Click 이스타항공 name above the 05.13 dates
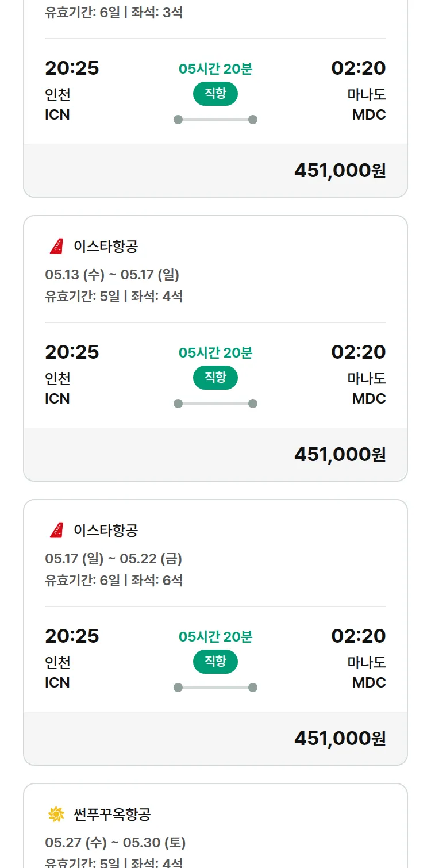Image resolution: width=431 pixels, height=868 pixels. coord(106,247)
